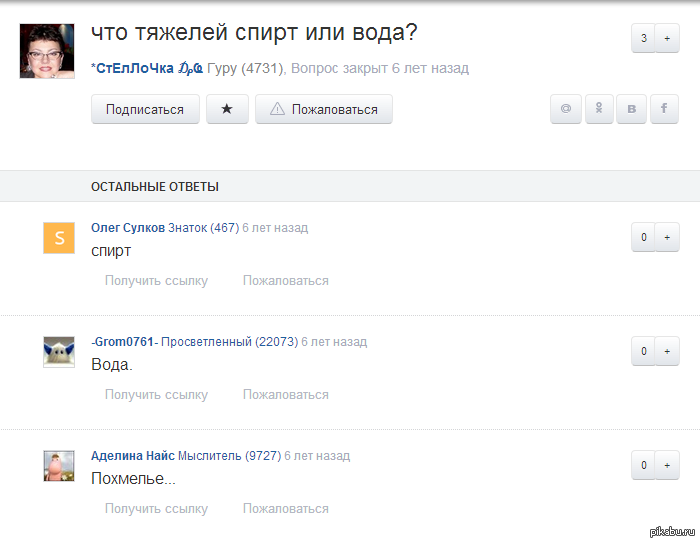The height and width of the screenshot is (543, 700).
Task: Click vote count 0 on -Grom0761- answer
Action: [x=643, y=351]
